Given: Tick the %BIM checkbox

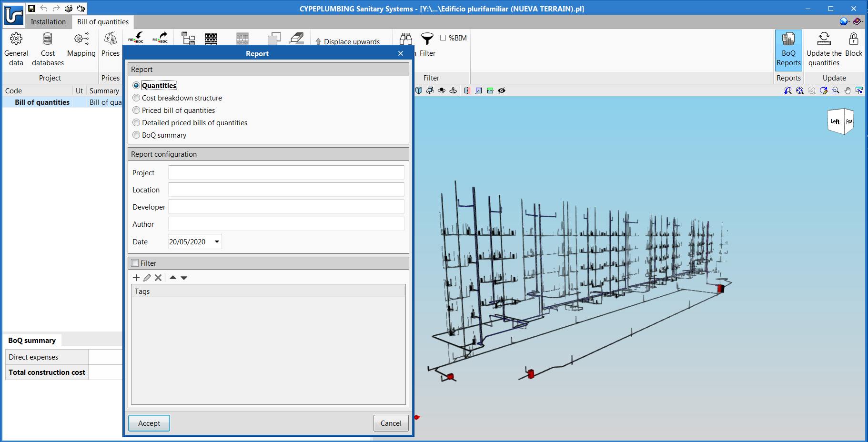Looking at the screenshot, I should (x=443, y=38).
